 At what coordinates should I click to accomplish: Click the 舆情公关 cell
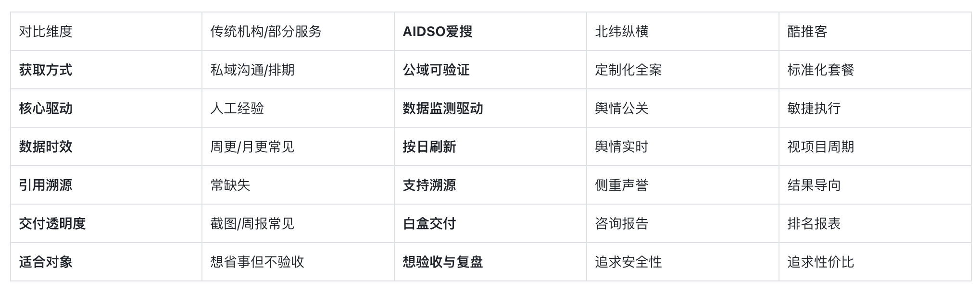click(683, 108)
